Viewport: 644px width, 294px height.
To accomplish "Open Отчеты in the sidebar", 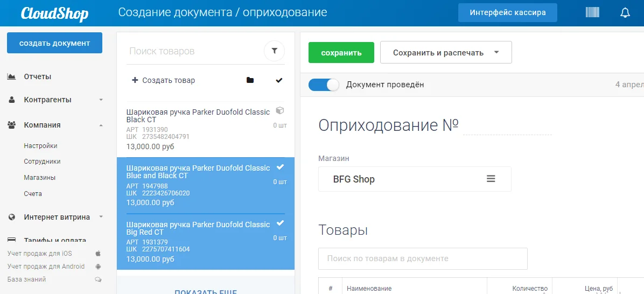I will click(x=37, y=76).
